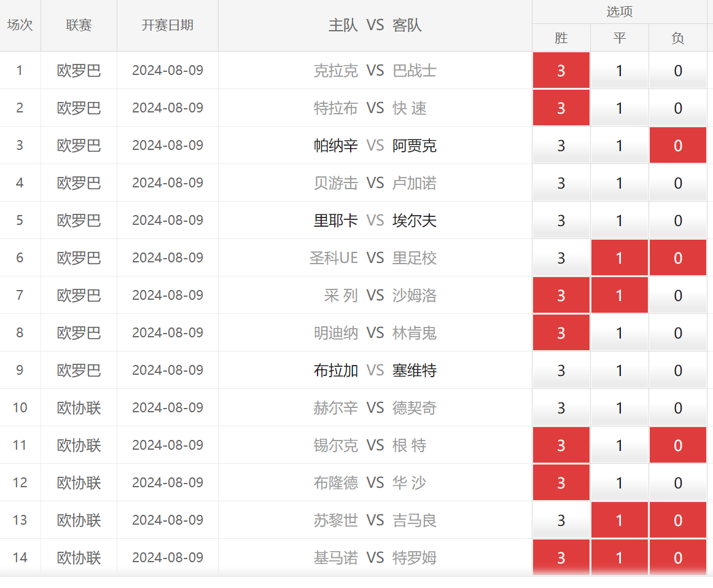Select win option 3 for 布拉加 VS 塞维特

click(x=561, y=370)
